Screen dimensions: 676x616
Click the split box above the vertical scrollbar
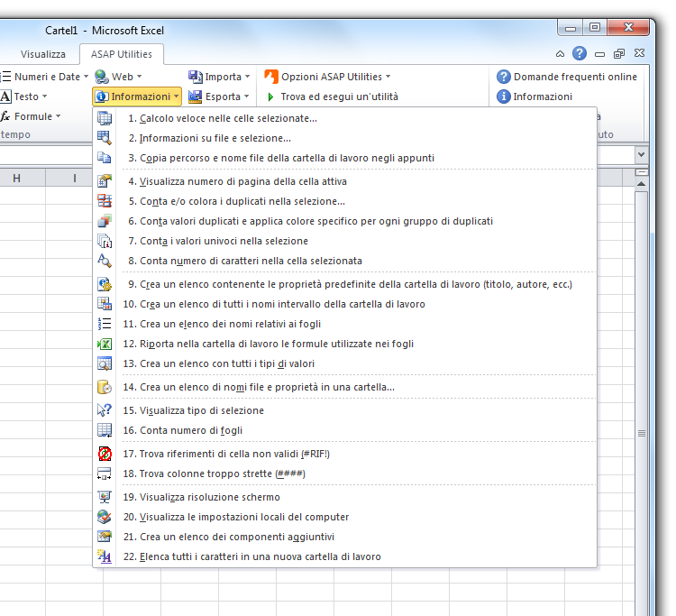(x=642, y=172)
